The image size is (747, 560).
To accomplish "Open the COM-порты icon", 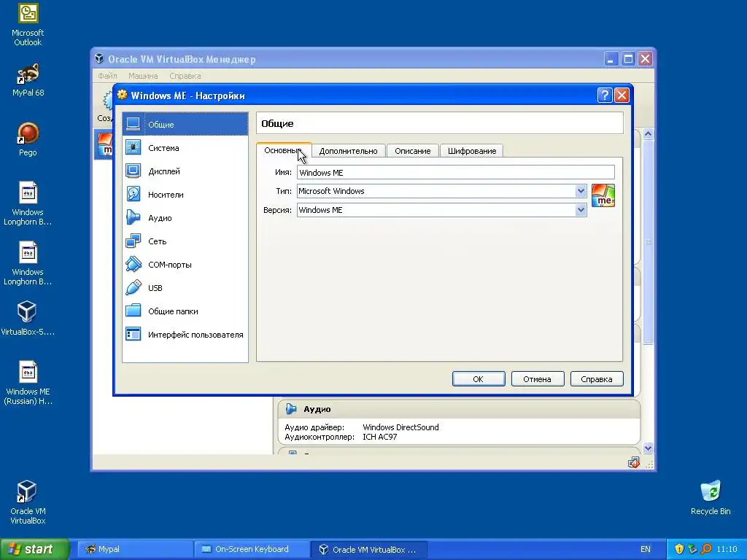I will [x=133, y=264].
